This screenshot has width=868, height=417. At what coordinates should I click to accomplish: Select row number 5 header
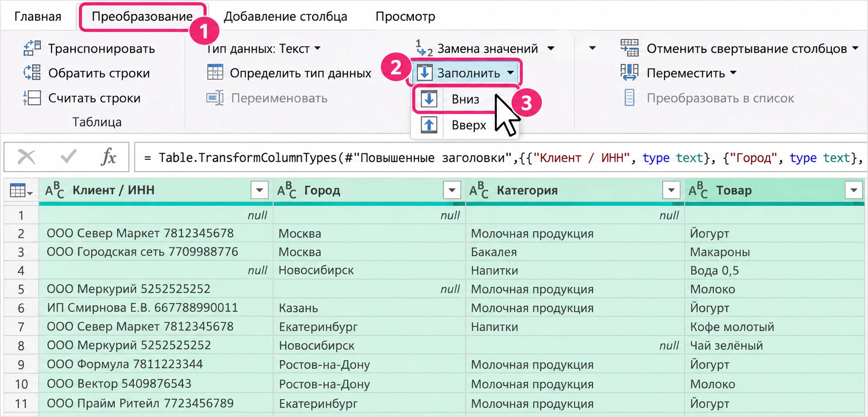click(x=21, y=289)
